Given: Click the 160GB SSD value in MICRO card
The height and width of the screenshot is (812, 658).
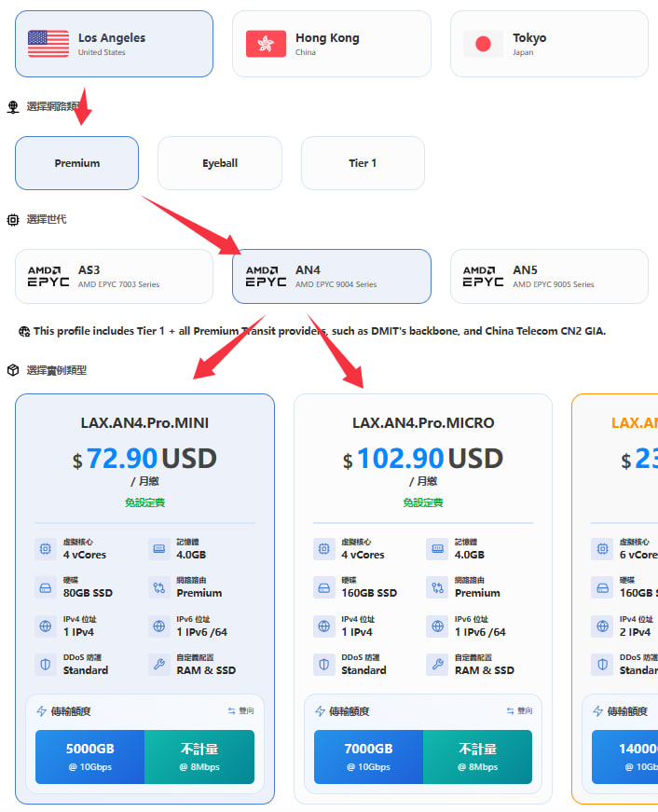Looking at the screenshot, I should [369, 593].
